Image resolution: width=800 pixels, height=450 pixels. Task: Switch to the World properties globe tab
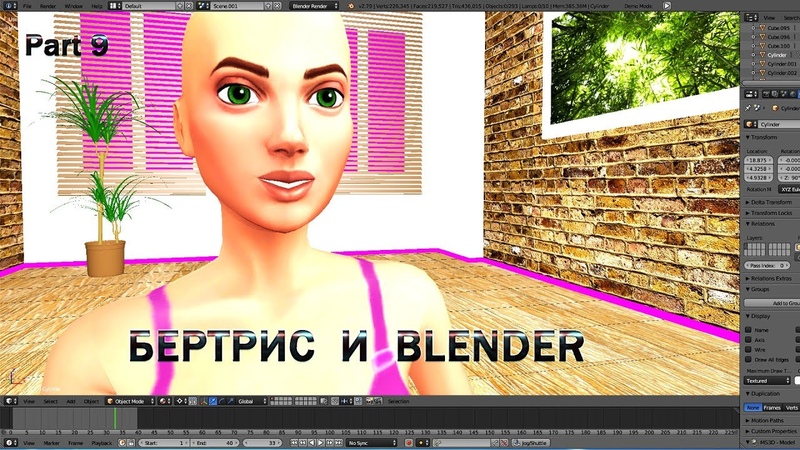(793, 94)
